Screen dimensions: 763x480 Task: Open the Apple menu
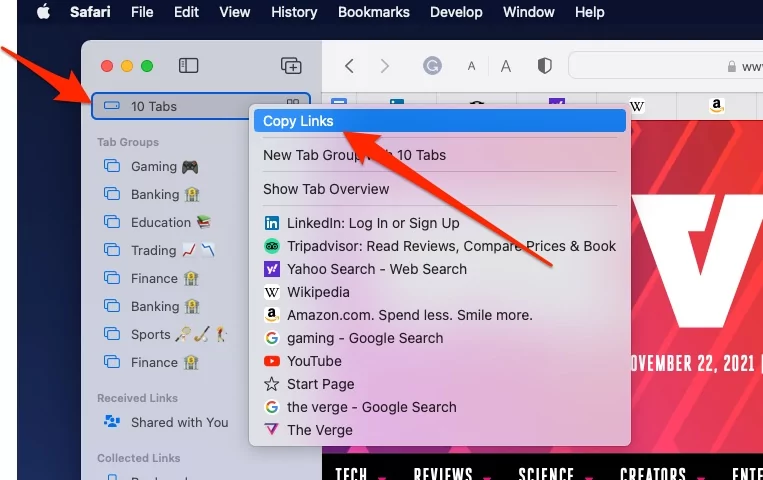coord(43,12)
